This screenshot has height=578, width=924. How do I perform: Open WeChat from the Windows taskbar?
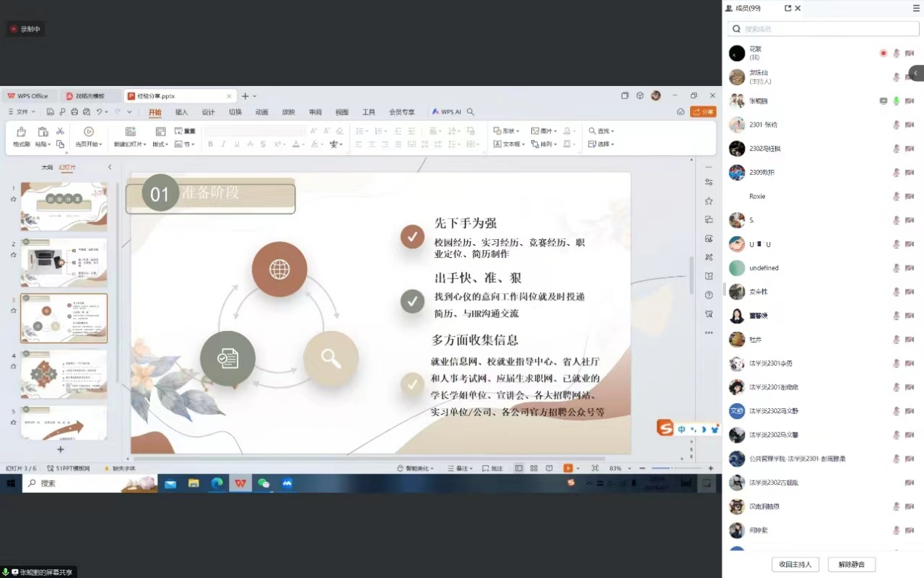(264, 483)
